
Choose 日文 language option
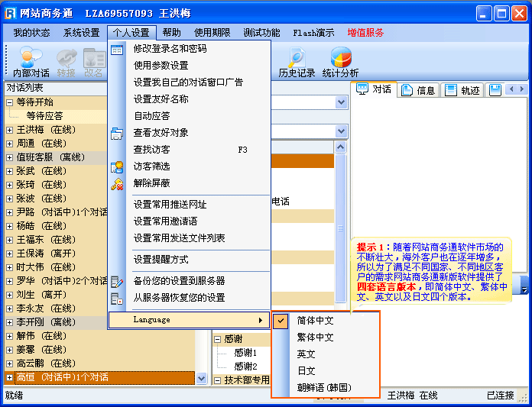click(x=306, y=371)
